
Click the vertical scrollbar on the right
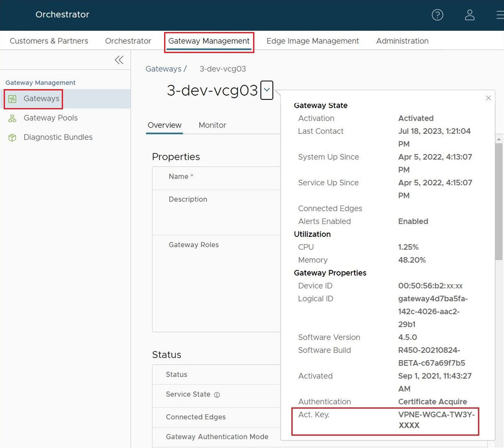coord(498,208)
